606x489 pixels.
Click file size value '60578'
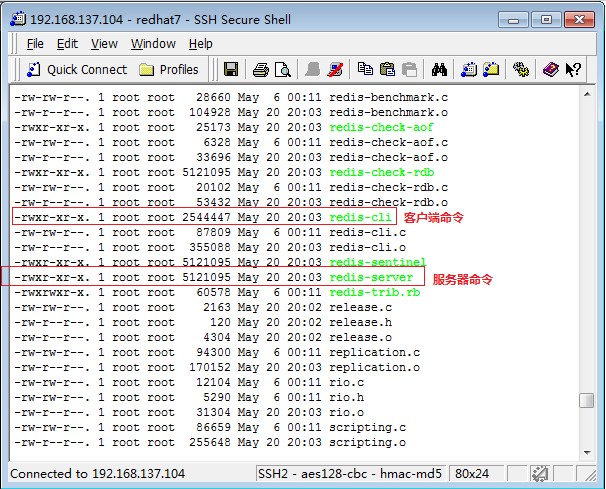click(213, 292)
